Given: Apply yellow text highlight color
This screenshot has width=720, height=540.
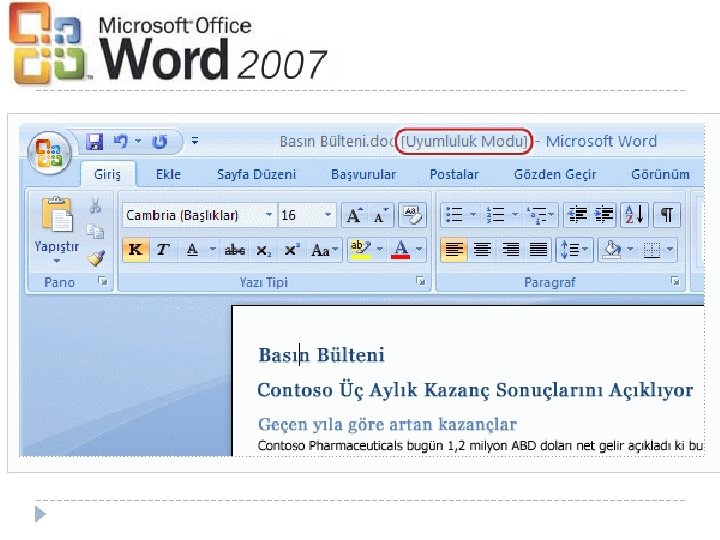Looking at the screenshot, I should (360, 249).
